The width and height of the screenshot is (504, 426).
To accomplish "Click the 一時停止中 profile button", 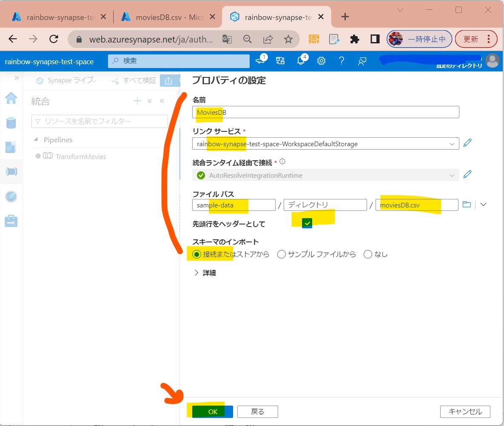I will point(419,39).
